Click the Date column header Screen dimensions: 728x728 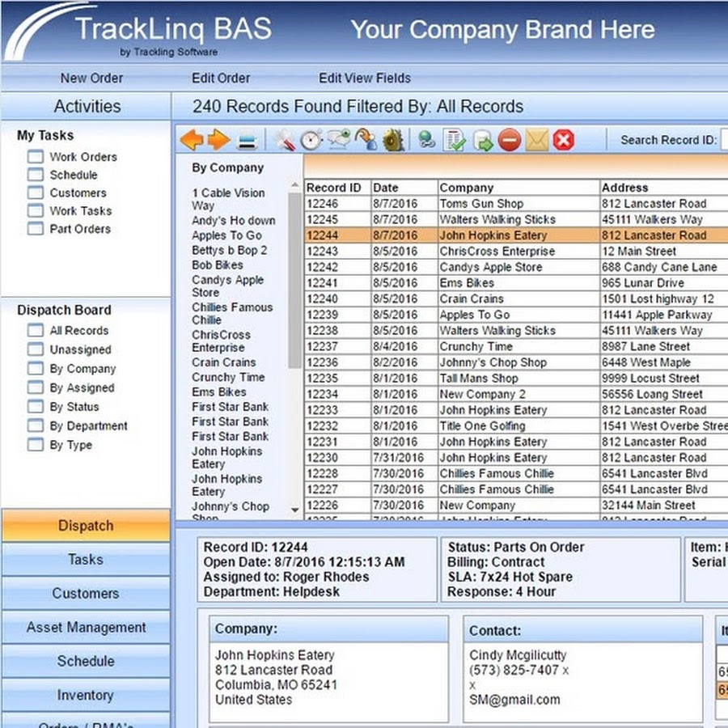(404, 188)
